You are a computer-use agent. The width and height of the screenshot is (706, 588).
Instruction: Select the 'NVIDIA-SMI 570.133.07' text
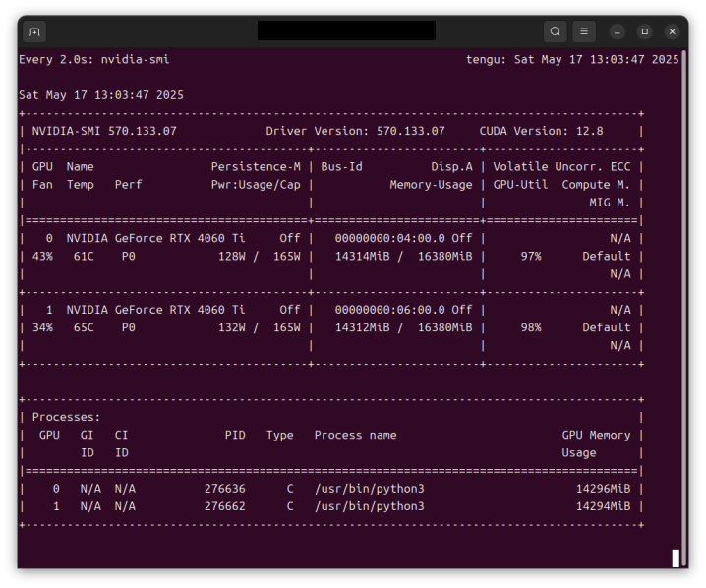pos(104,131)
